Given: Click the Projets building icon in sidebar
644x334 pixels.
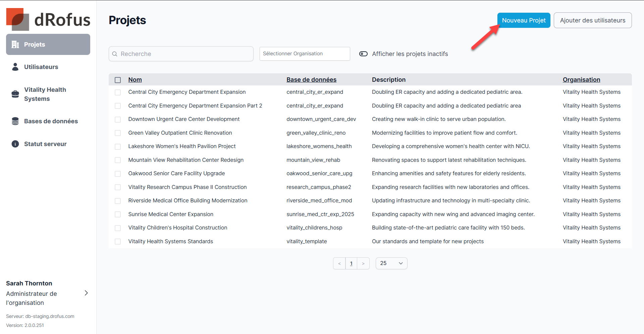Looking at the screenshot, I should coord(15,45).
